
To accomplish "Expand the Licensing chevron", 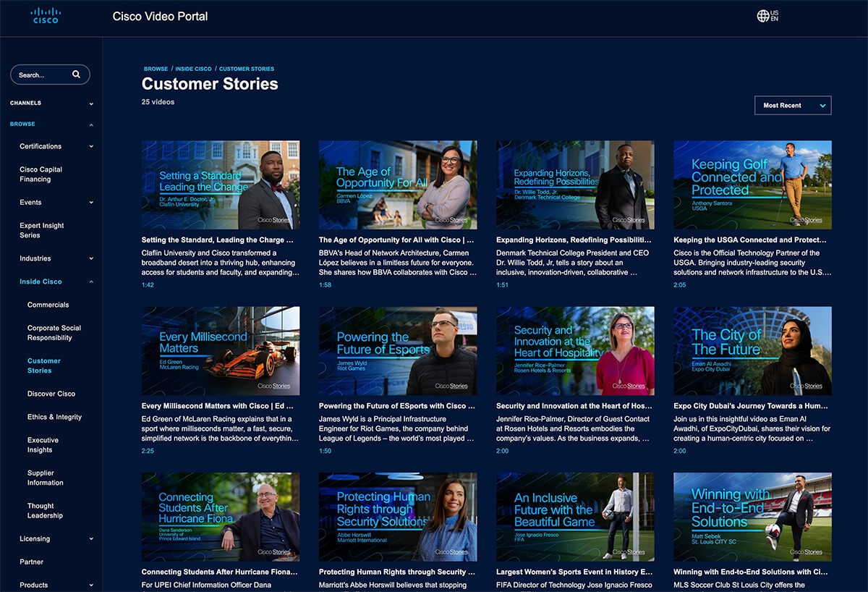I will [x=91, y=538].
